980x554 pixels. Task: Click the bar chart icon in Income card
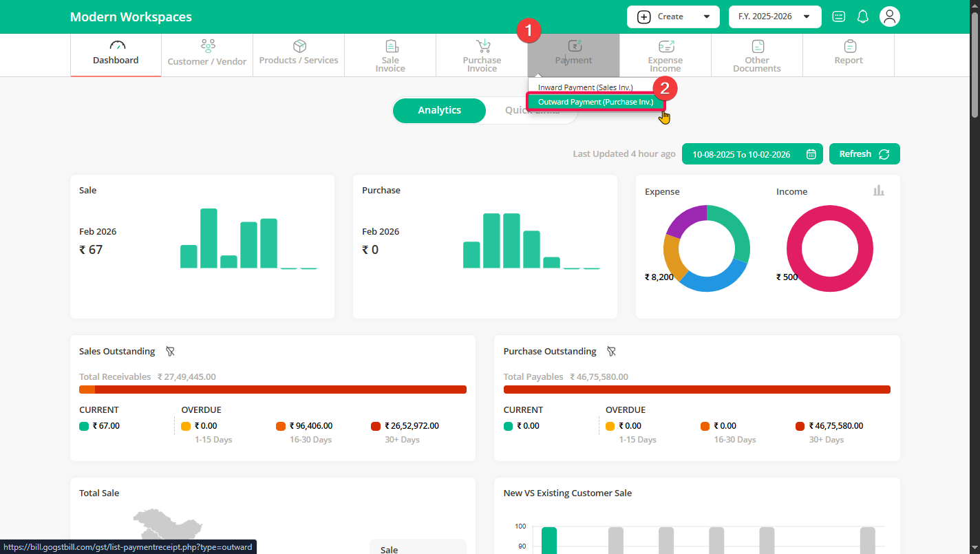878,191
